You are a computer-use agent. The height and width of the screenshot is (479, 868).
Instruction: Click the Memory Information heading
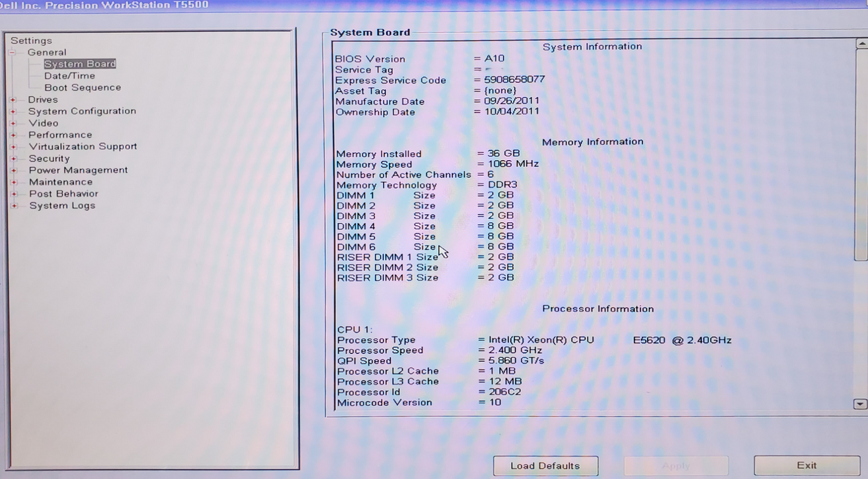coord(593,142)
